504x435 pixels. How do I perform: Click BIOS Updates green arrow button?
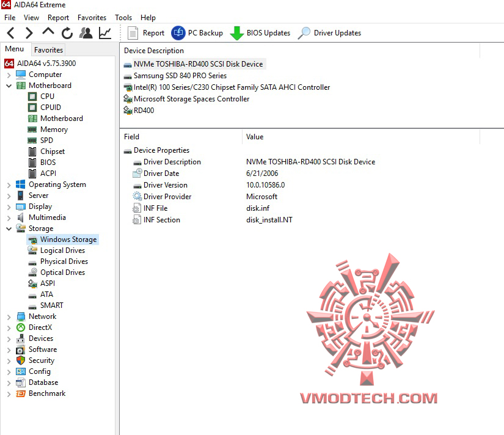click(260, 33)
